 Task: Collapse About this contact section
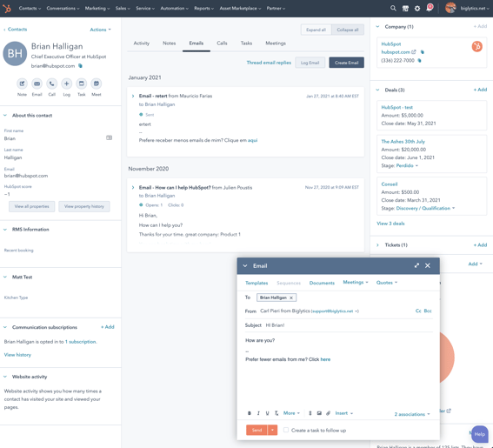point(5,116)
